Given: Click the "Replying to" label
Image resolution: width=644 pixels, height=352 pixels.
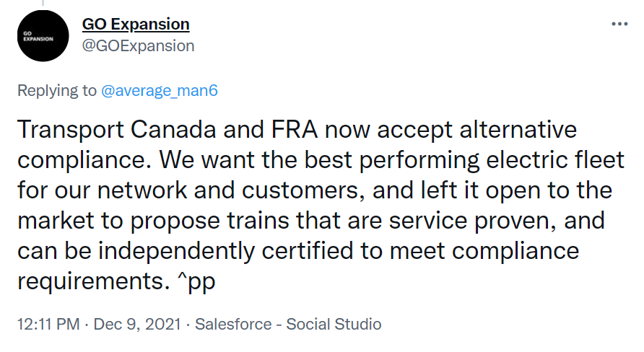Looking at the screenshot, I should pos(56,91).
